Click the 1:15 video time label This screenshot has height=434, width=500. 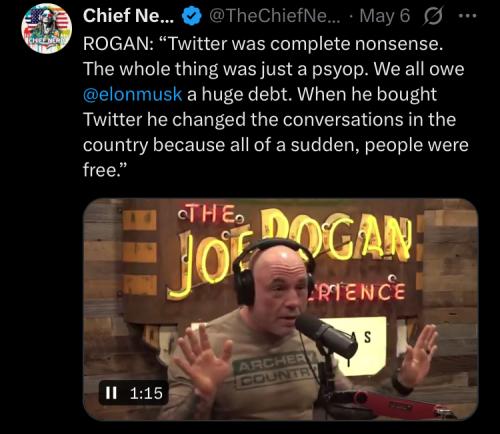click(x=146, y=393)
